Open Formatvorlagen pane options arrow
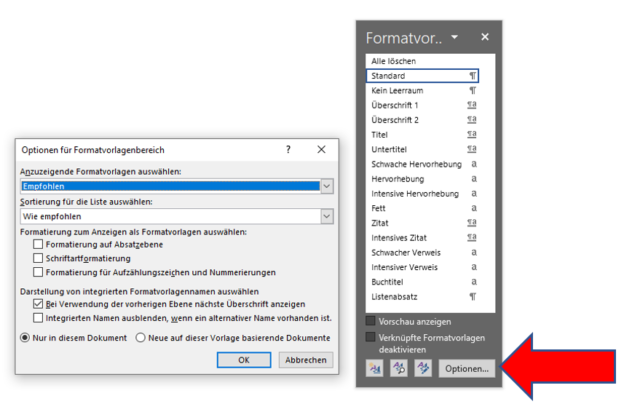 456,37
